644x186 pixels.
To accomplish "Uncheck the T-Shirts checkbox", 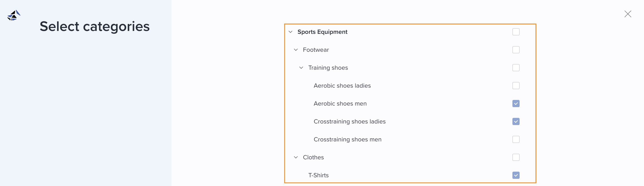I will (516, 175).
